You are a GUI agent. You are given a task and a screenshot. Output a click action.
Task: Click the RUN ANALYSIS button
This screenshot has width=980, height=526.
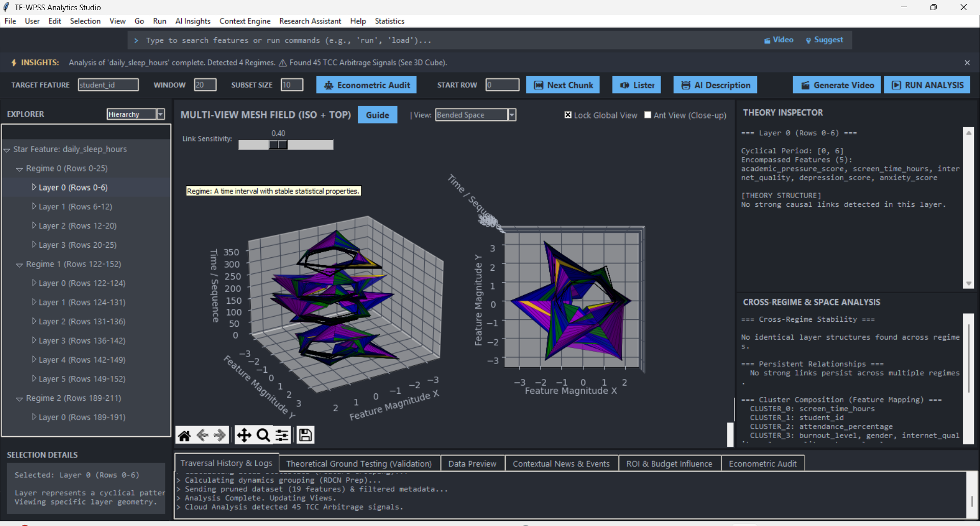[x=927, y=85]
